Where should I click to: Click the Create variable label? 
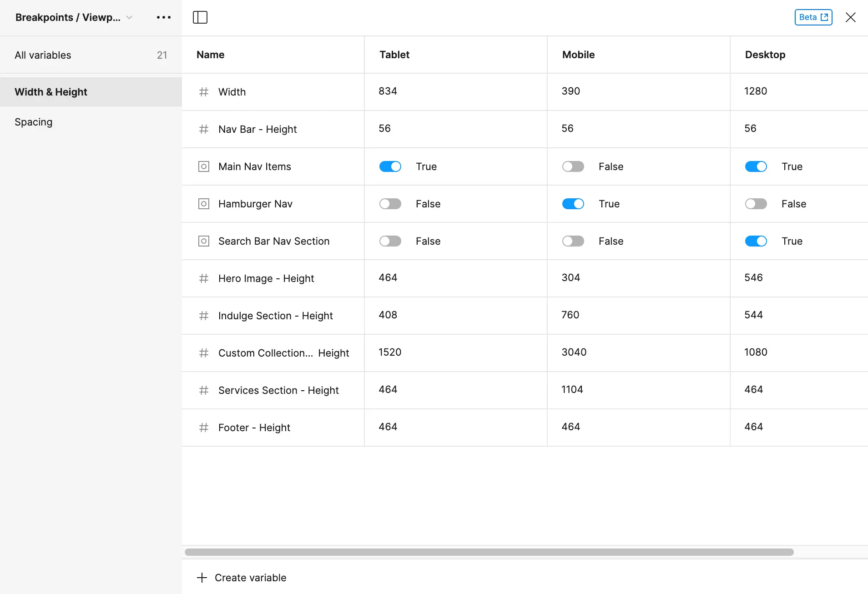tap(250, 578)
